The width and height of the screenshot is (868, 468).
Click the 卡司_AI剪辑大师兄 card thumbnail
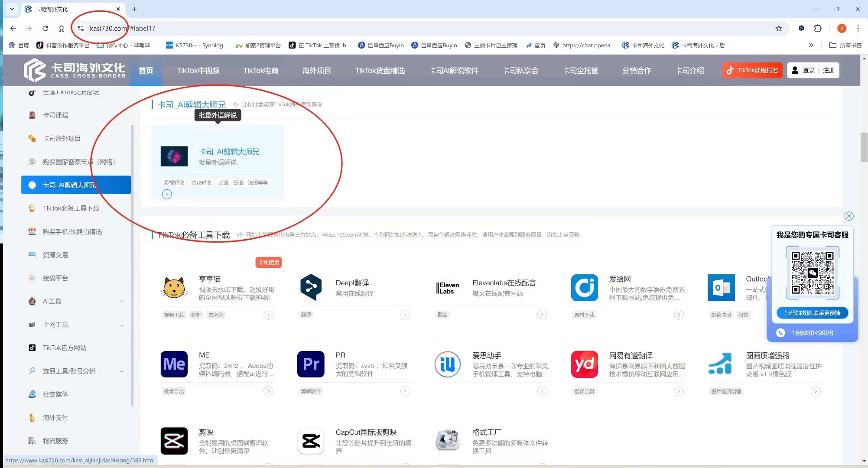pos(174,156)
